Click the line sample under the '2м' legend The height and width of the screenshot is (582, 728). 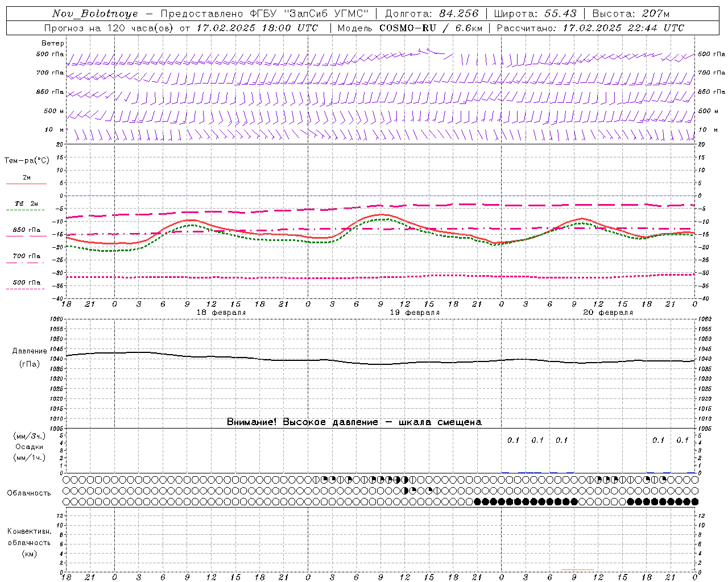coord(26,184)
